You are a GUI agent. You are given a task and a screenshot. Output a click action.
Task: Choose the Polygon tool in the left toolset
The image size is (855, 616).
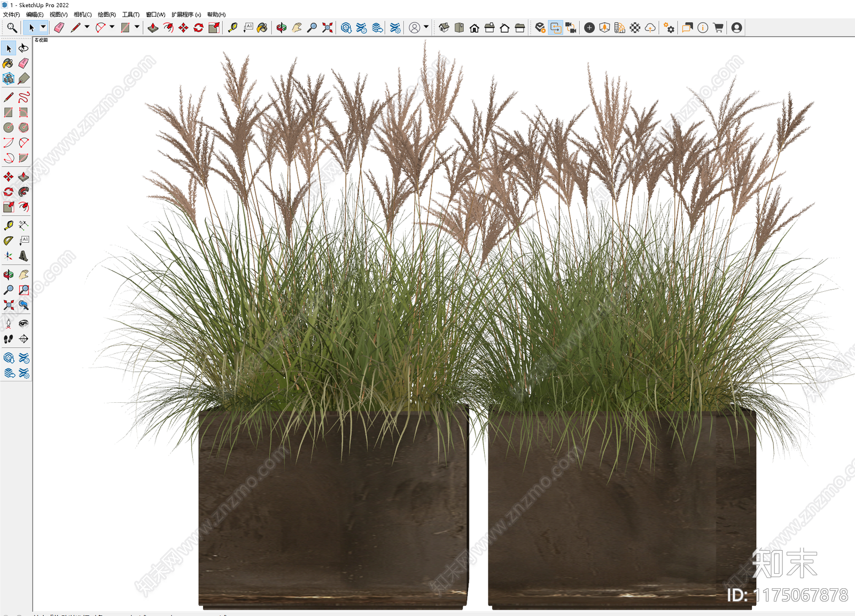pyautogui.click(x=24, y=128)
